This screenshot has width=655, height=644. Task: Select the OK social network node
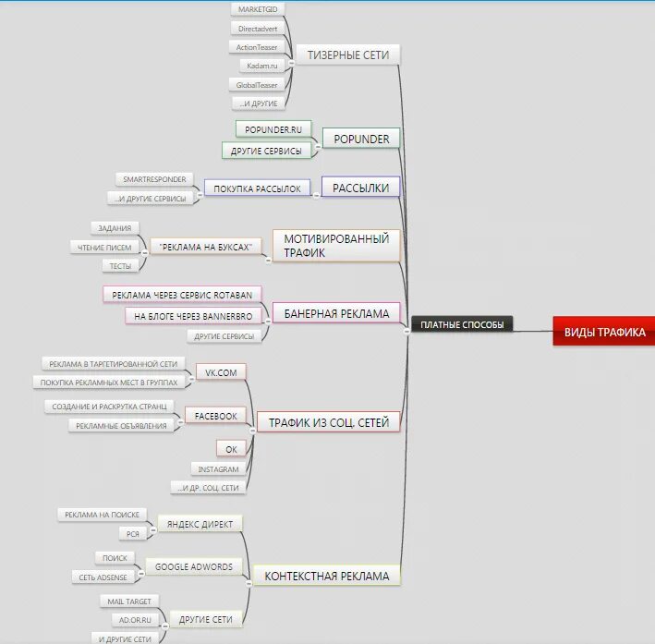point(231,449)
